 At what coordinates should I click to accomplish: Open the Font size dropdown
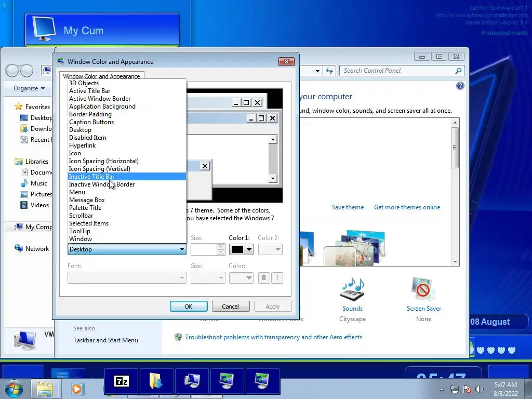(x=208, y=278)
